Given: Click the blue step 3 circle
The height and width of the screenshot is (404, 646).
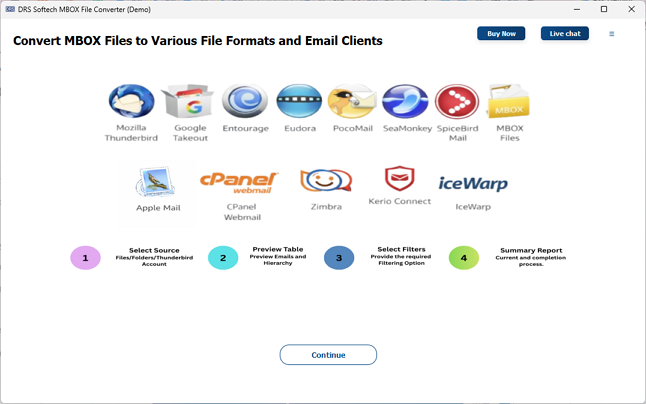Looking at the screenshot, I should click(339, 258).
